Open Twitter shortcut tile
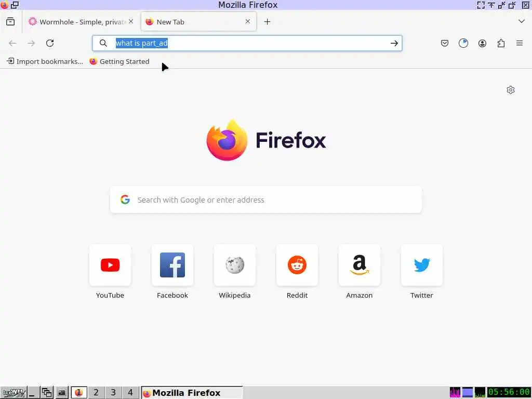Viewport: 532px width, 399px height. (x=422, y=272)
